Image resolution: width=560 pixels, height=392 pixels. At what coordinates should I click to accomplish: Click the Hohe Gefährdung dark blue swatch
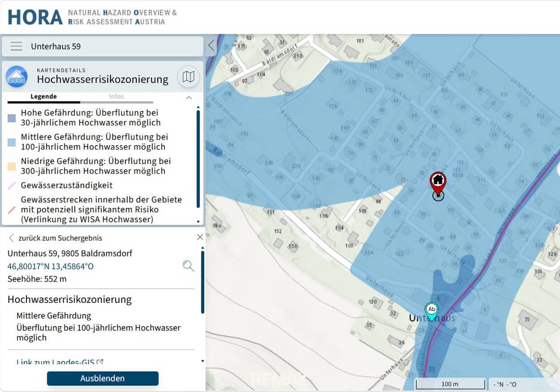point(12,118)
